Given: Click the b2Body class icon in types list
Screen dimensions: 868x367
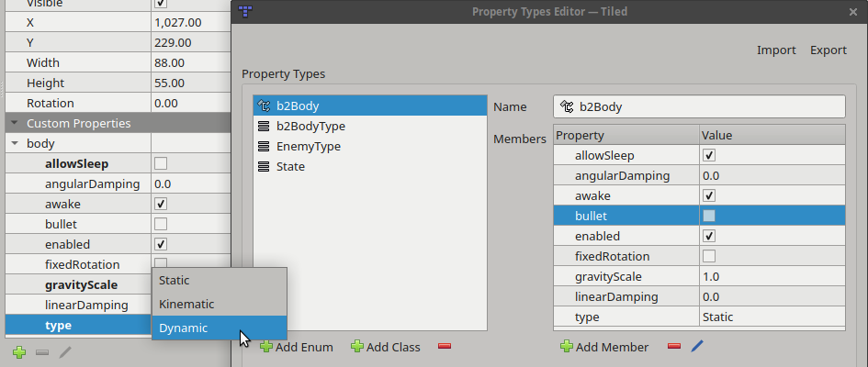Looking at the screenshot, I should pyautogui.click(x=264, y=106).
